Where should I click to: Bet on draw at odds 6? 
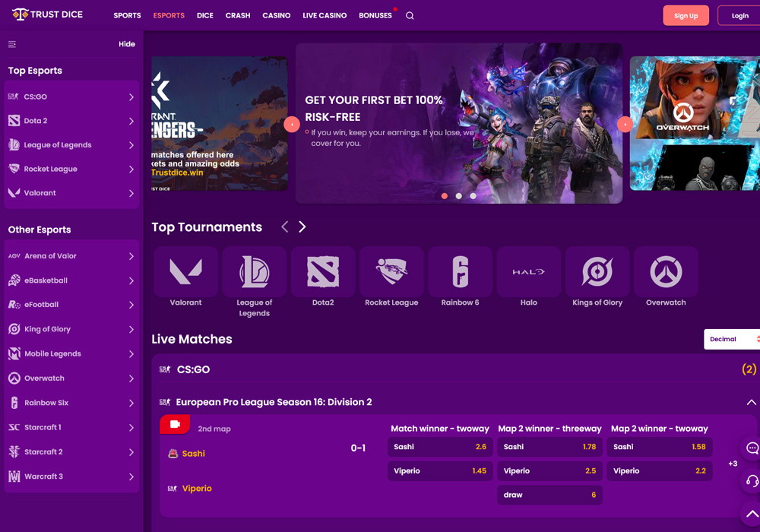click(x=549, y=496)
